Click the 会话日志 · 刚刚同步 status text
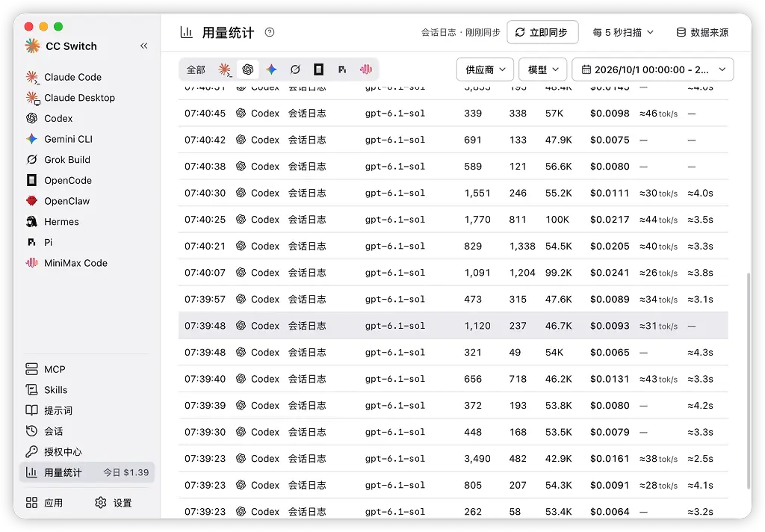 (460, 32)
